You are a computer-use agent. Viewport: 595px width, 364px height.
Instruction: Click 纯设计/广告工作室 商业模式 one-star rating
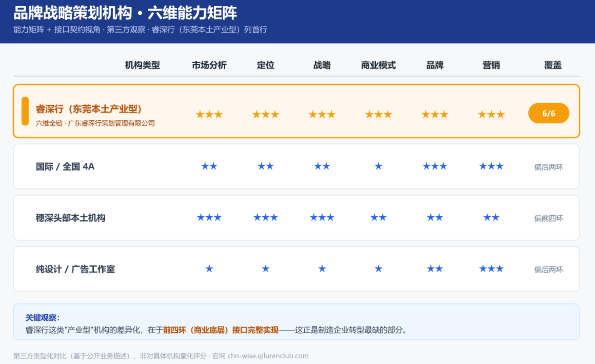point(378,269)
